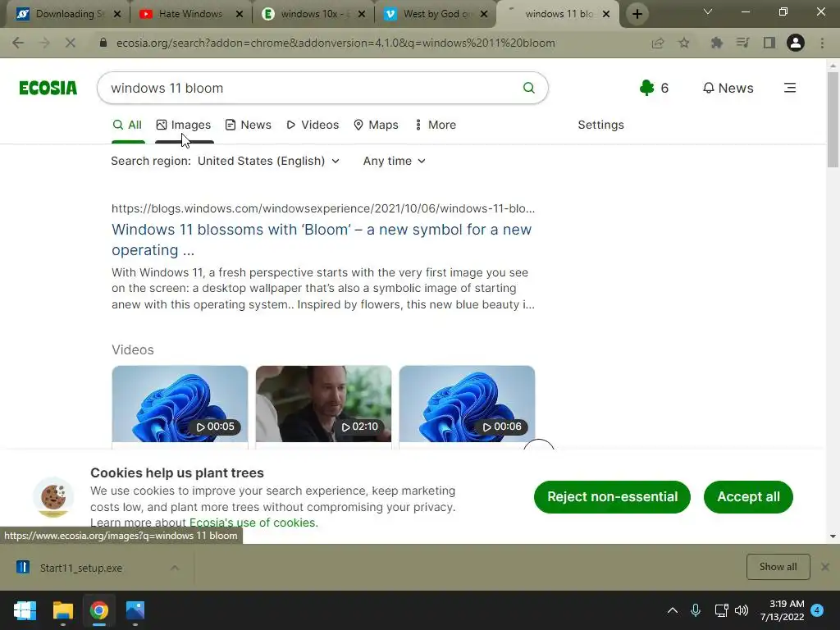Open File Explorer from taskbar

62,610
